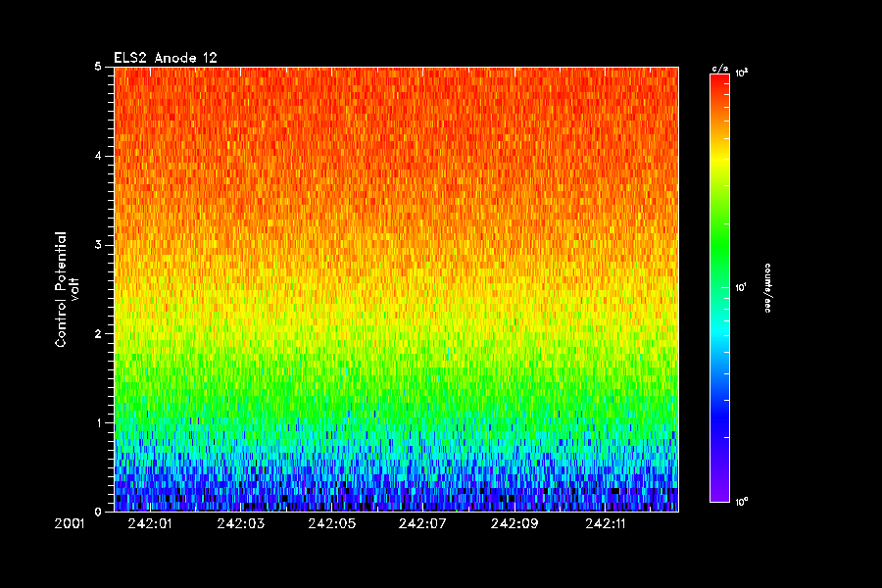Click the time label '242:07'
The height and width of the screenshot is (588, 882).
click(x=422, y=524)
